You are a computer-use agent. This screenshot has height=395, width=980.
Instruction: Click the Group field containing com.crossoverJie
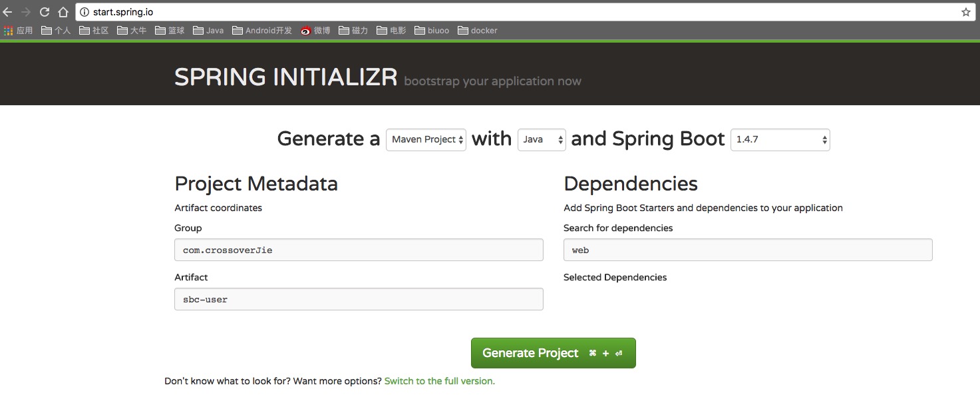[x=359, y=250]
